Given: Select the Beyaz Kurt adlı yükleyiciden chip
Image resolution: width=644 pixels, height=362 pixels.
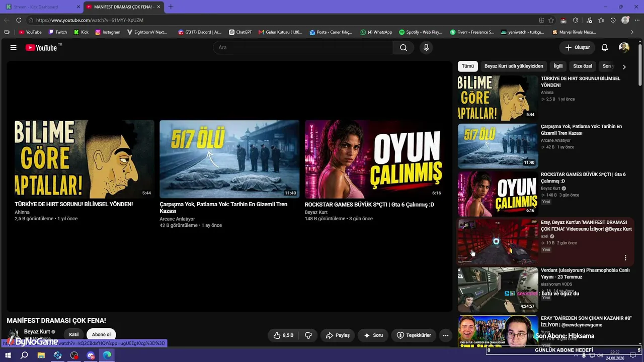Looking at the screenshot, I should tap(514, 66).
